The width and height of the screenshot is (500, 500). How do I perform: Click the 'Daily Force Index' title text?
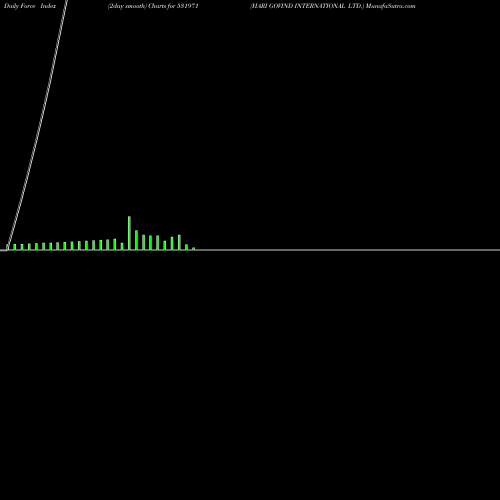tap(30, 6)
